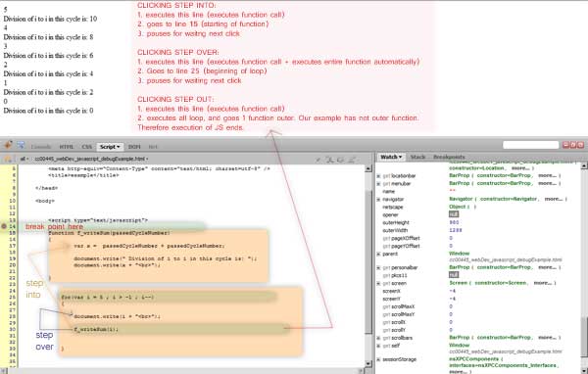Expand the sessionStorage watch entry

tap(378, 359)
